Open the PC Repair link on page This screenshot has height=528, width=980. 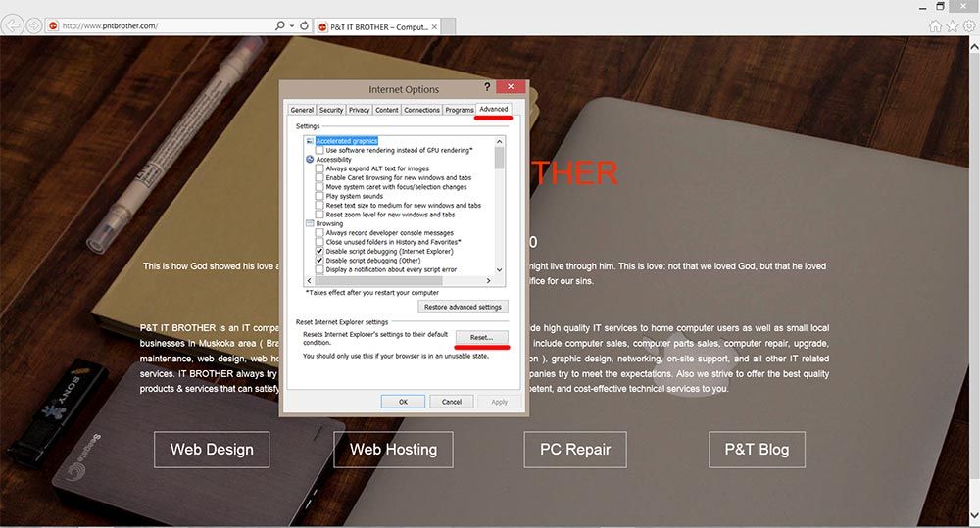(575, 450)
